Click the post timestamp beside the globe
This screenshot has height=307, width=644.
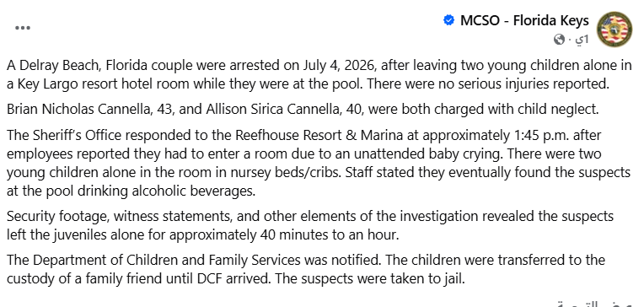[582, 40]
